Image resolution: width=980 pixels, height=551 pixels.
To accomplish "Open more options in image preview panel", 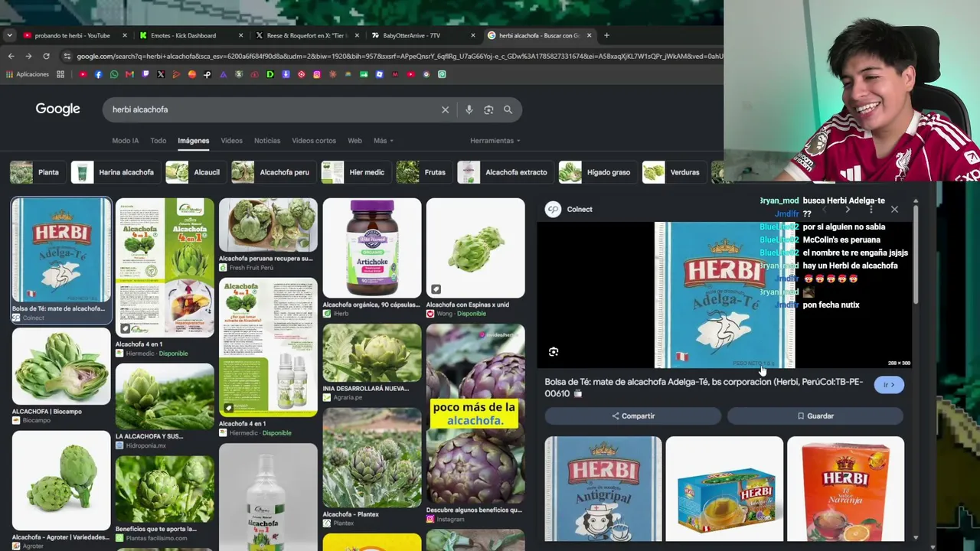I will pos(871,209).
